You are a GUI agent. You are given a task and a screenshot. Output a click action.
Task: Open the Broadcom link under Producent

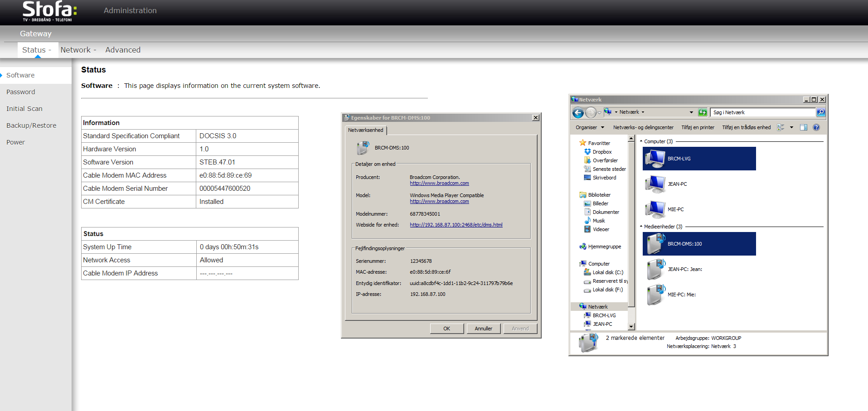pos(439,183)
